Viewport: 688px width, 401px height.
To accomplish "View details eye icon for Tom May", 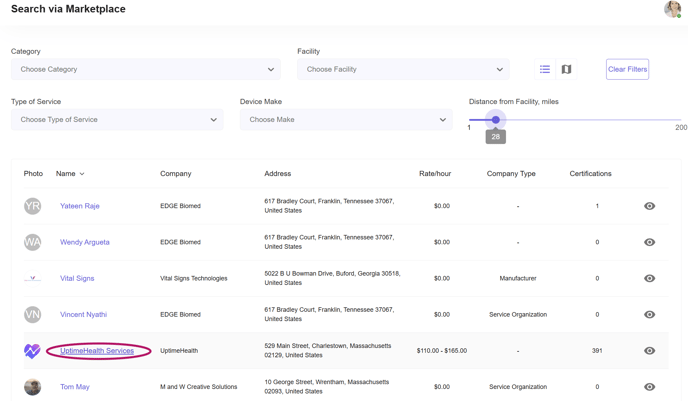I will (649, 387).
